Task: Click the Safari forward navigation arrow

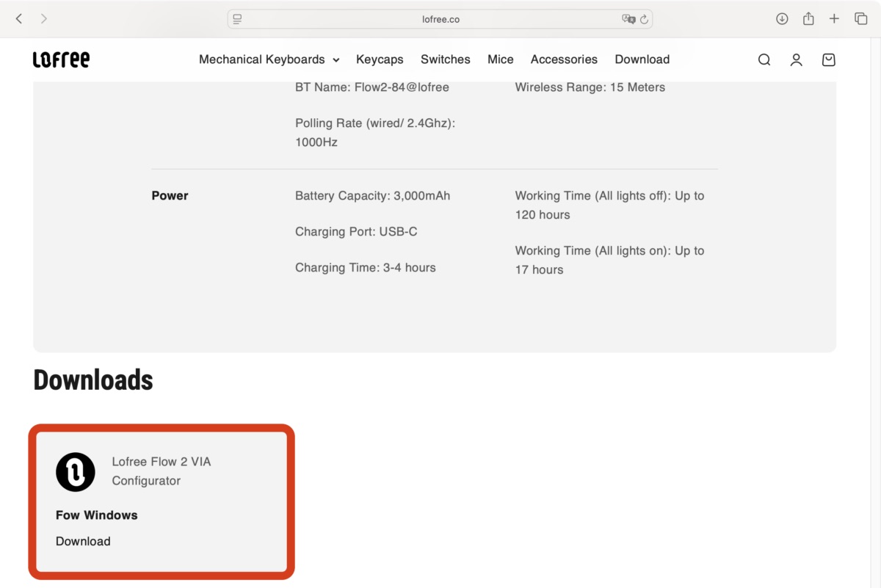Action: 44,19
